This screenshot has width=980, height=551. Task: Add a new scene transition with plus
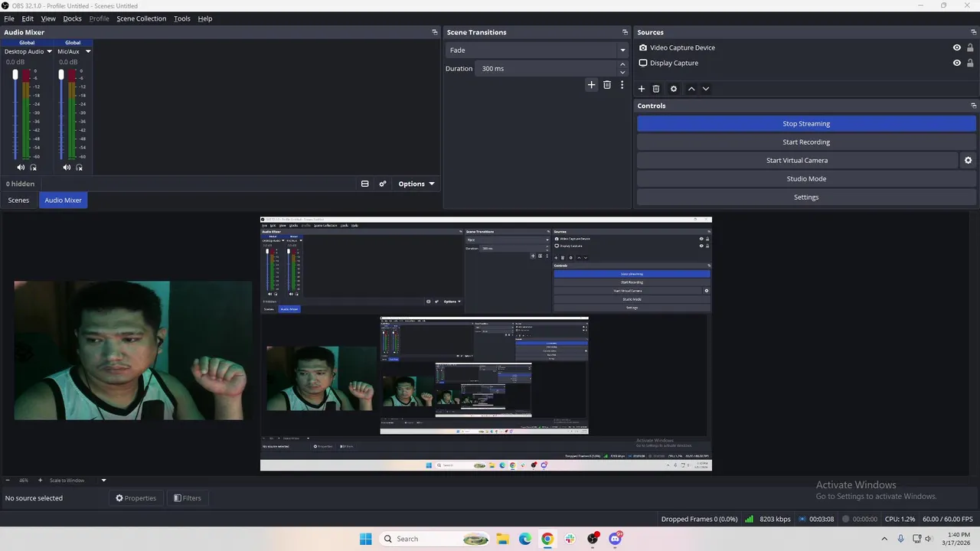click(591, 85)
